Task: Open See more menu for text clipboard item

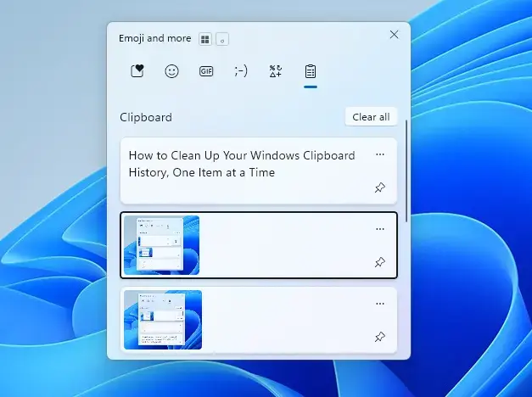Action: click(380, 154)
